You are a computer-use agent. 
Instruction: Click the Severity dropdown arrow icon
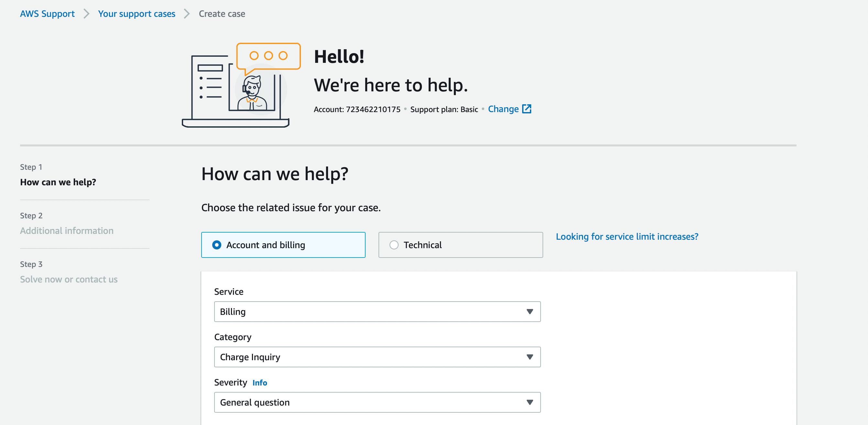click(529, 402)
